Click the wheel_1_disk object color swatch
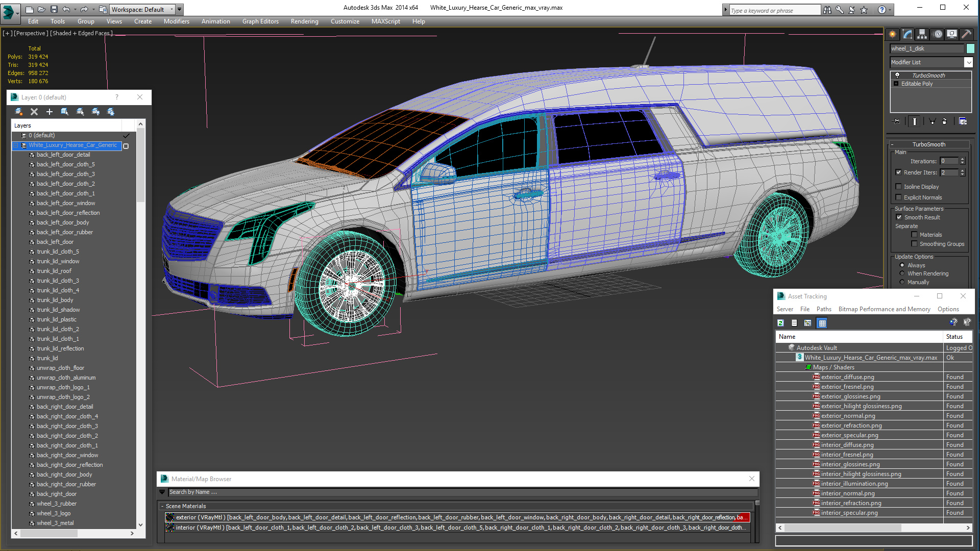 click(970, 48)
